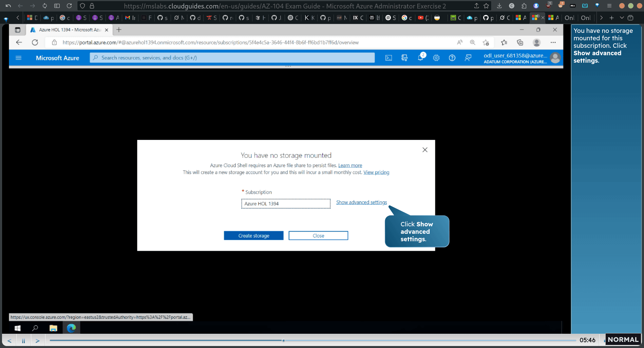This screenshot has width=644, height=348.
Task: Open the outer browser downloads icon
Action: [x=499, y=6]
